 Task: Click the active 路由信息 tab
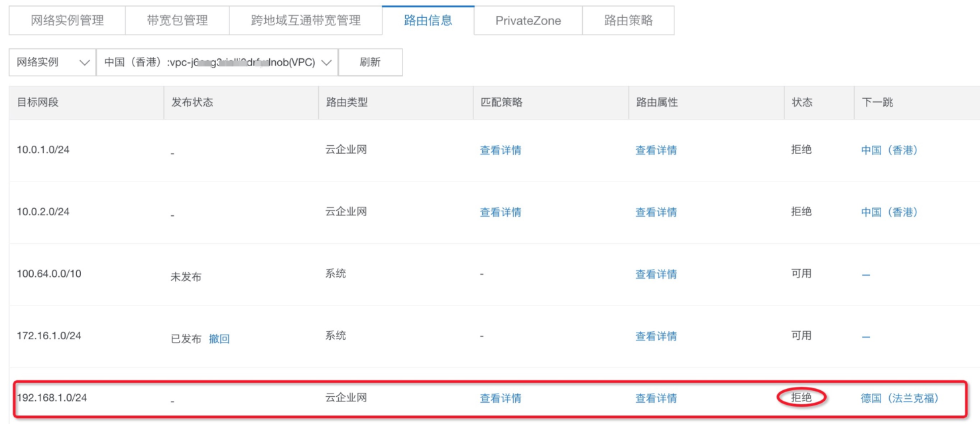(x=428, y=21)
